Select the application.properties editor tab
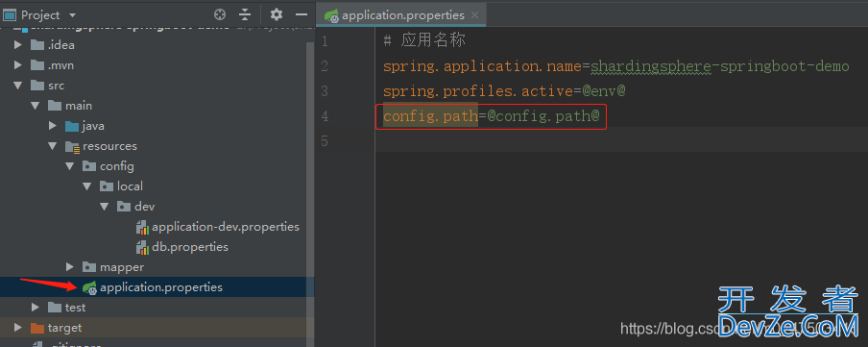The width and height of the screenshot is (868, 347). point(401,14)
